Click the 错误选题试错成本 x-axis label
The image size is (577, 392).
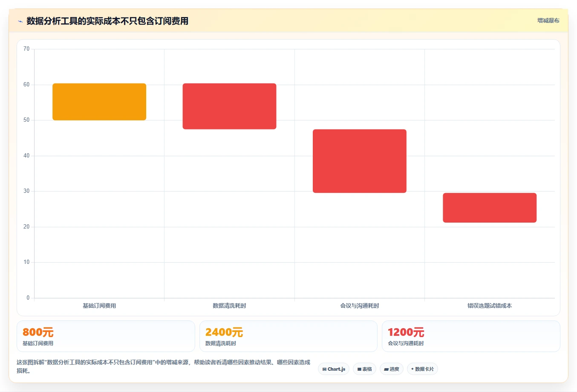click(x=490, y=306)
